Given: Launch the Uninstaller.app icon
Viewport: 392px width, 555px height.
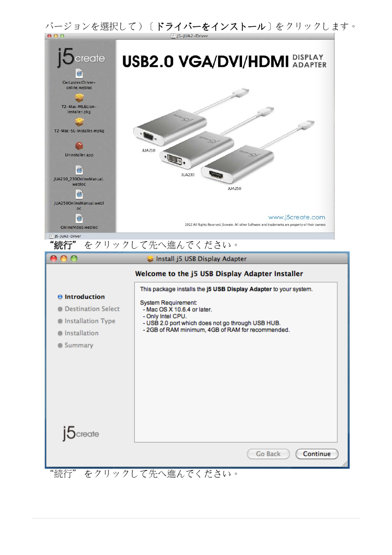Looking at the screenshot, I should [79, 146].
